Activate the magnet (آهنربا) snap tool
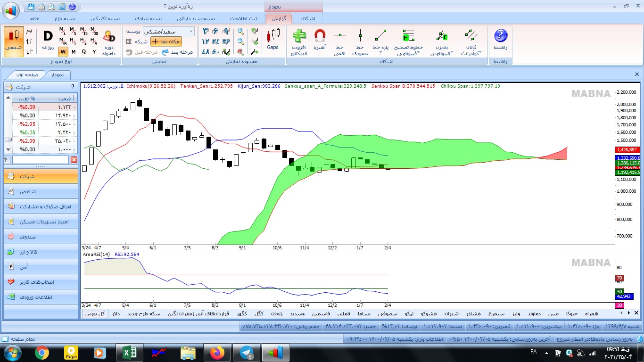 coord(320,40)
